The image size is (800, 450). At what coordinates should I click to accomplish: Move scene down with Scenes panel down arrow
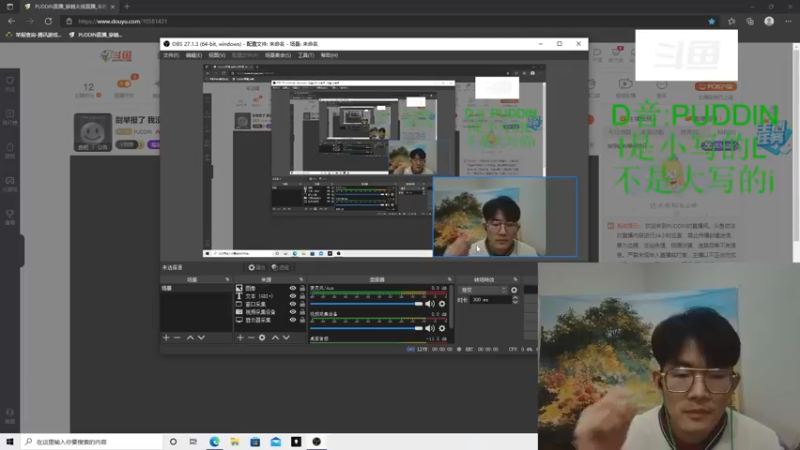click(x=202, y=338)
